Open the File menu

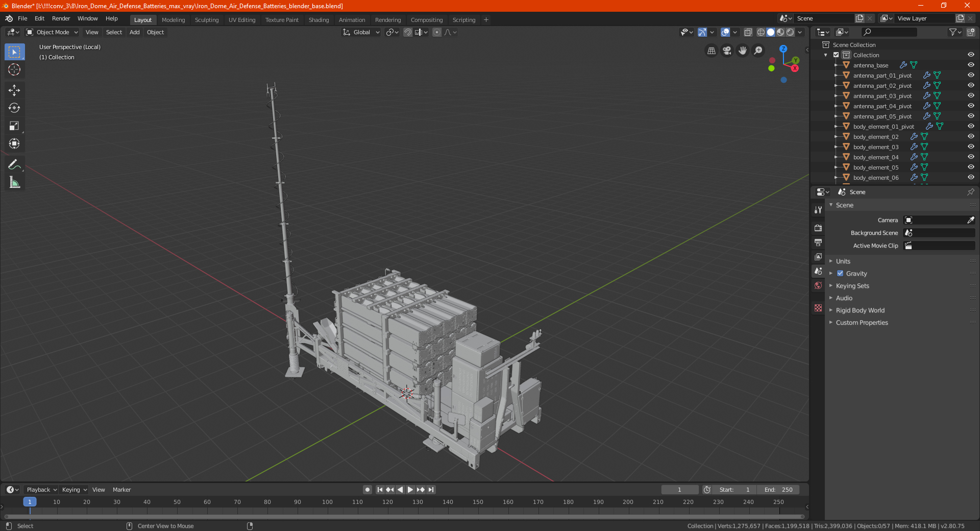click(22, 18)
